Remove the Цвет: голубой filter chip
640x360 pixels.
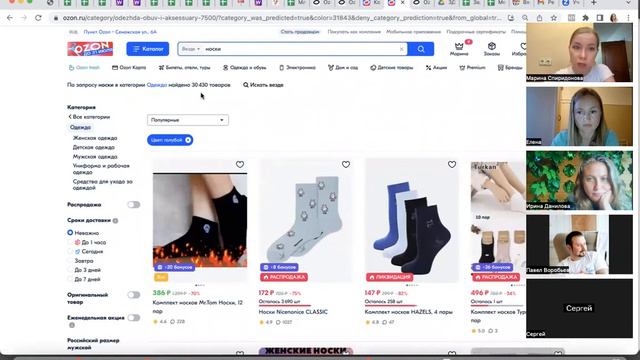188,140
